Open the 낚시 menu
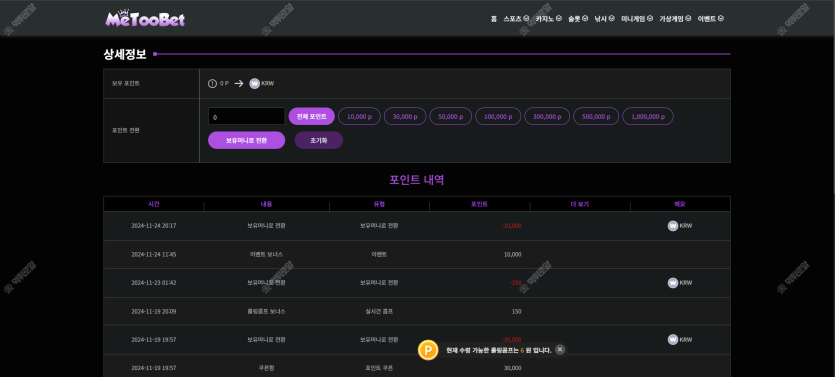This screenshot has height=377, width=835. 601,19
